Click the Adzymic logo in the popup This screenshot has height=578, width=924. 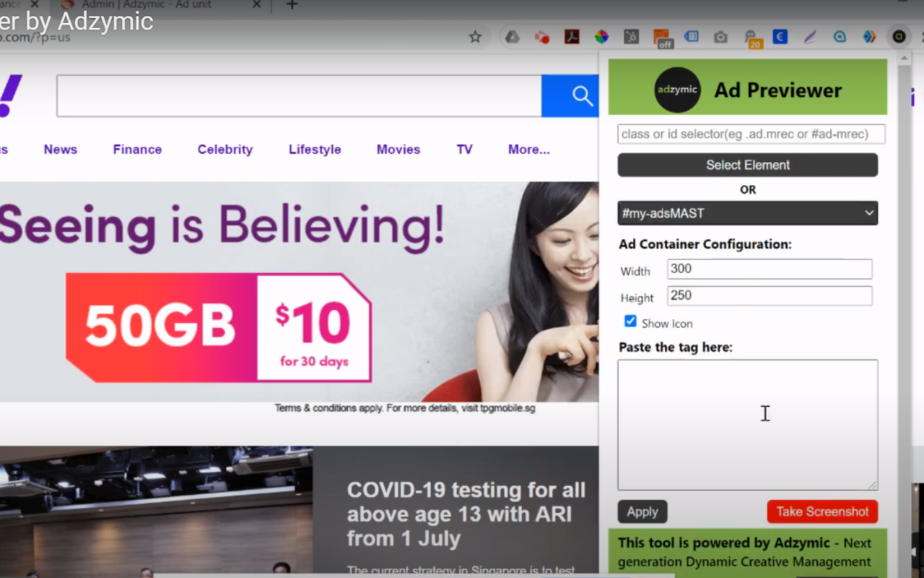pos(677,90)
